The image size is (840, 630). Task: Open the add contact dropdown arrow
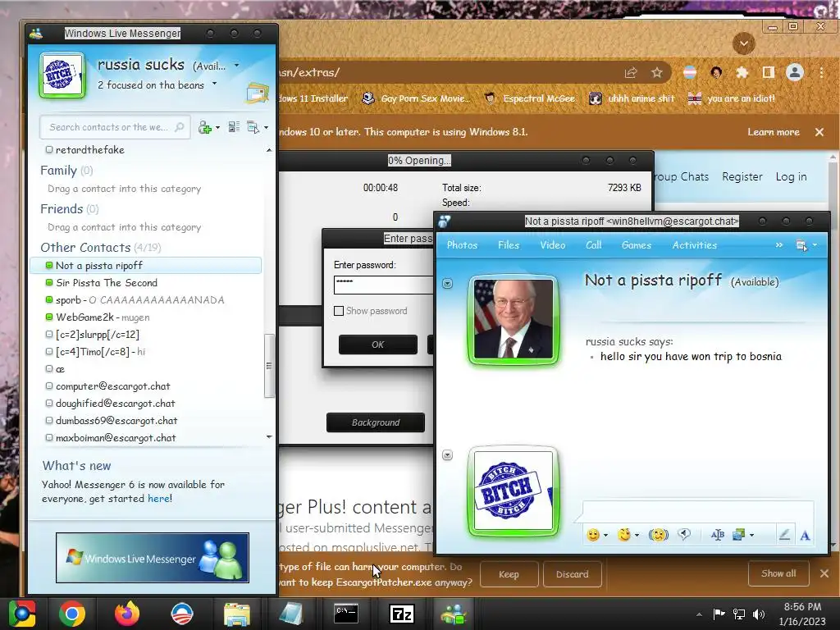(217, 127)
